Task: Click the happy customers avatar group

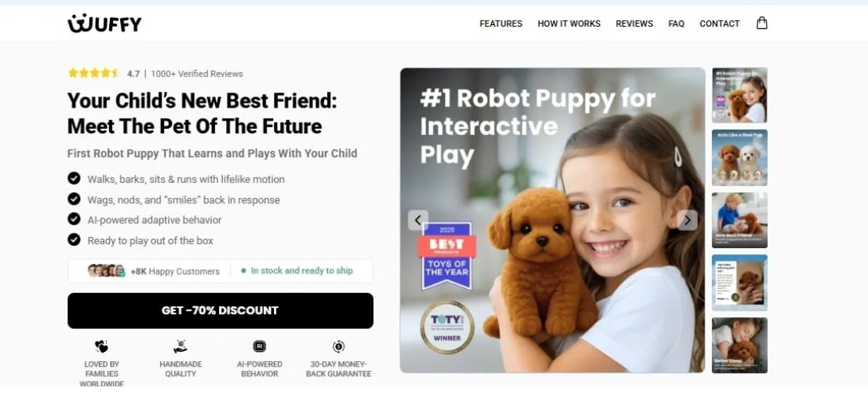Action: click(x=106, y=271)
